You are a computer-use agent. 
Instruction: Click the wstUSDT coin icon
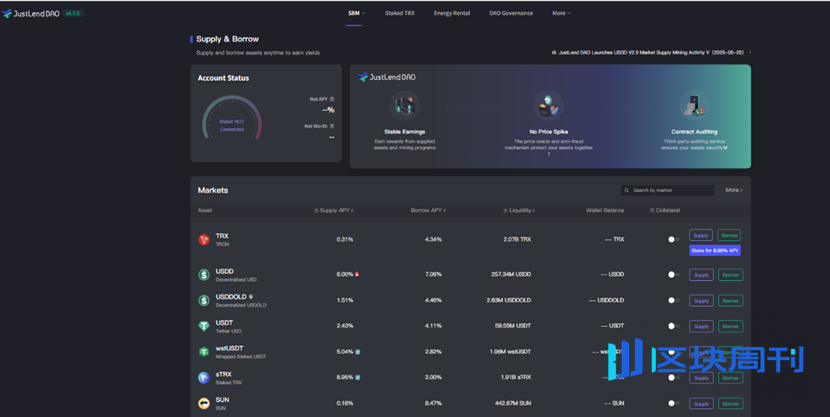tap(204, 352)
